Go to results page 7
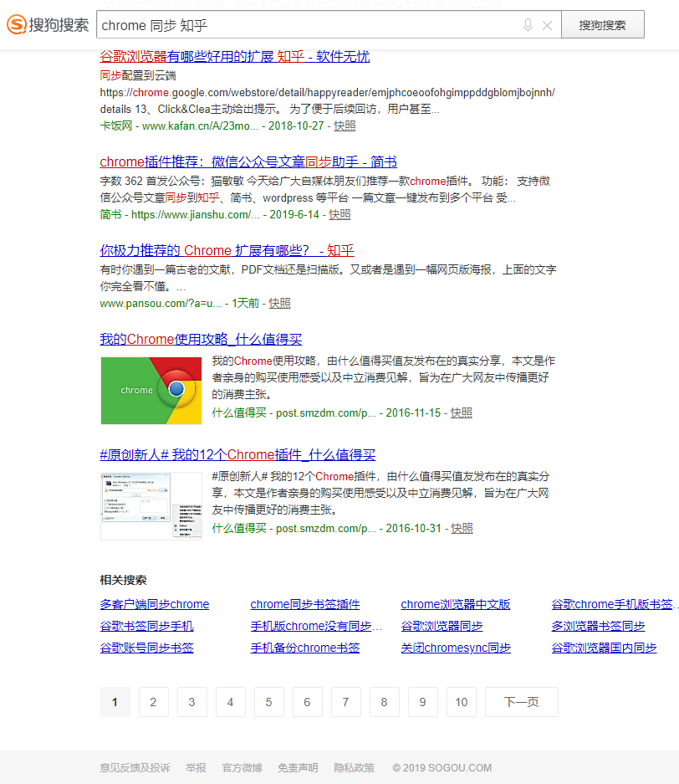679x784 pixels. 345,702
